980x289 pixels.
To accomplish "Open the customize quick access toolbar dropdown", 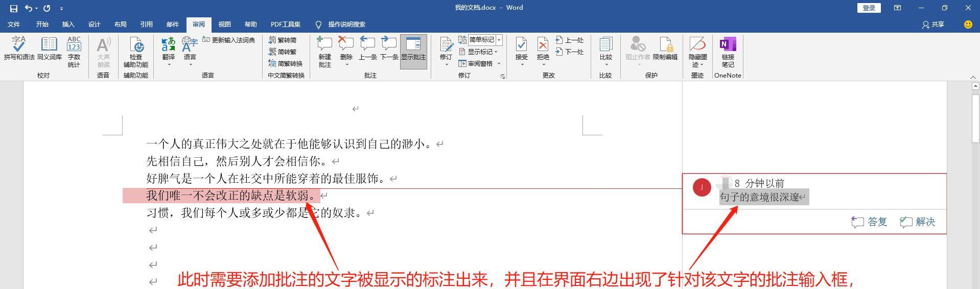I will [62, 8].
